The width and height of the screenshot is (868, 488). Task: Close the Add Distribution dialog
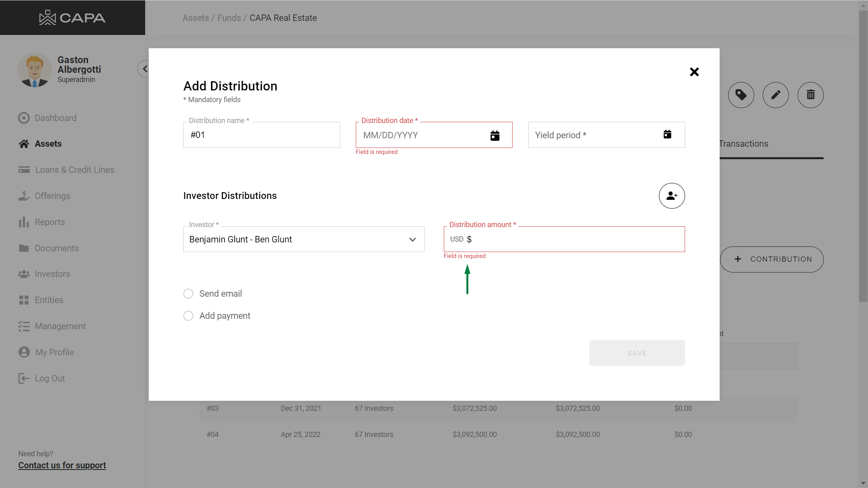click(694, 72)
